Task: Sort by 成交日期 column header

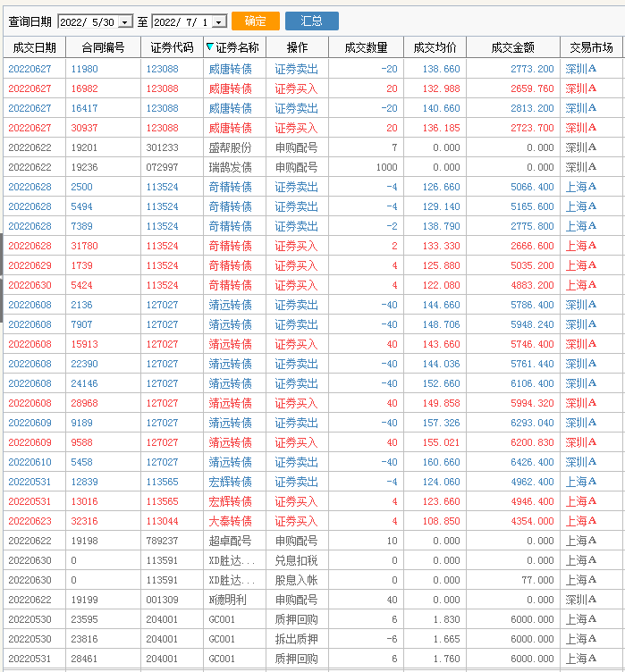Action: tap(34, 47)
